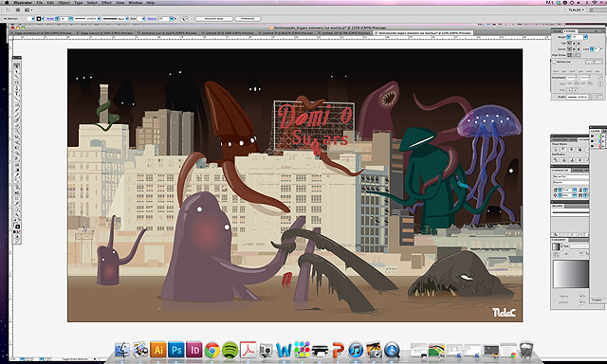Click the Preferences button in control bar
The height and width of the screenshot is (364, 607).
248,19
